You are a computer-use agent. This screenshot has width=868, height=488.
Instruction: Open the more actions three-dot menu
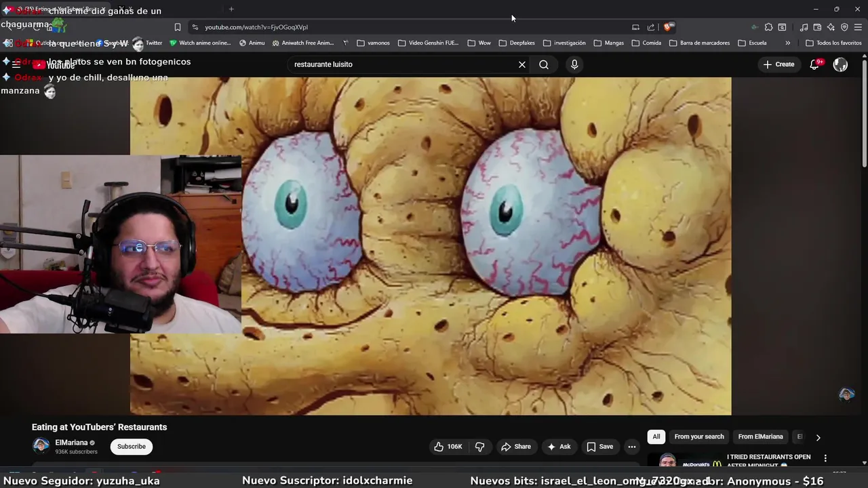(x=632, y=447)
